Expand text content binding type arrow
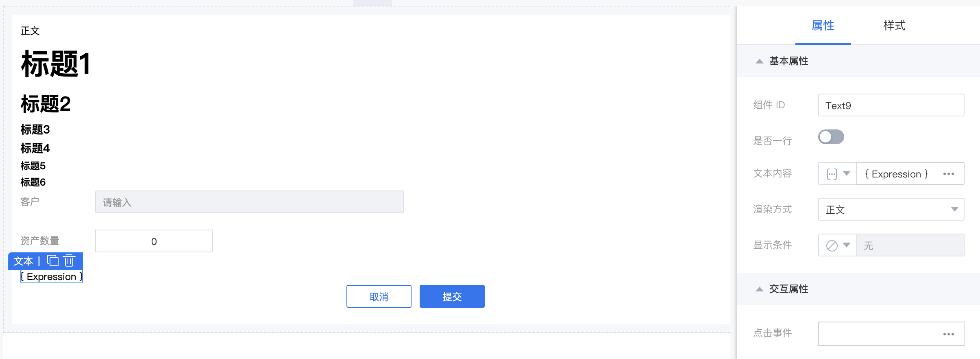Screen dimensions: 980x359 point(847,173)
